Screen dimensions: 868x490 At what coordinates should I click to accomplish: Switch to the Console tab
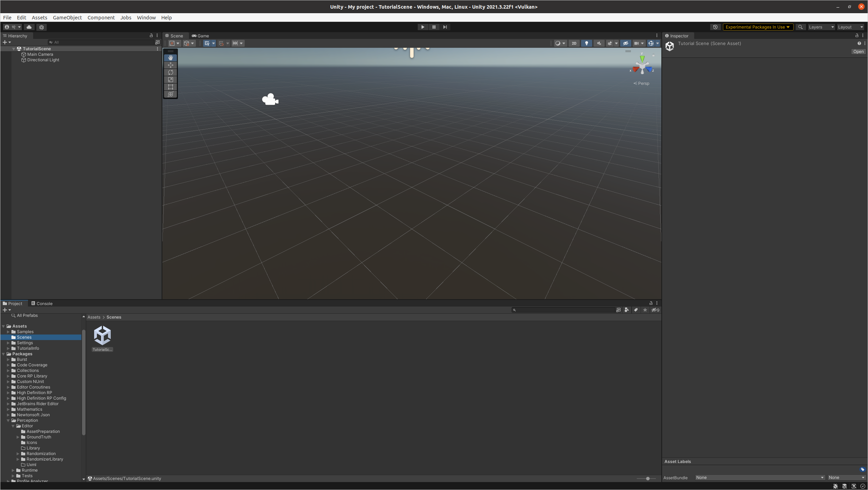[x=42, y=303]
